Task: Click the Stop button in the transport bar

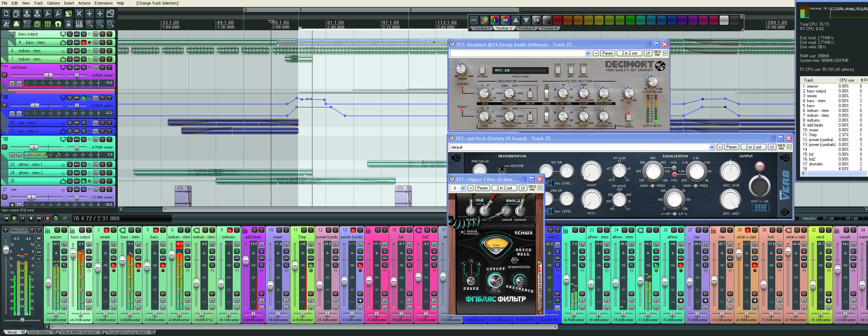Action: [x=31, y=218]
